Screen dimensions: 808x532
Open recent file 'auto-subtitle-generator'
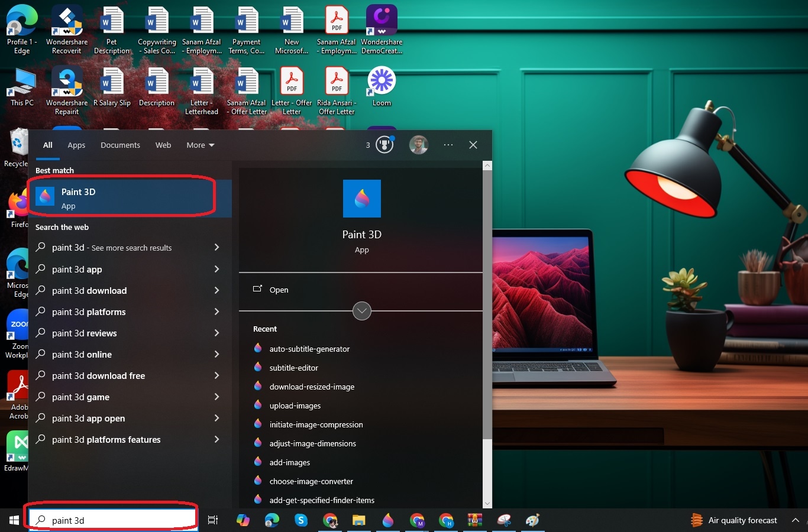pyautogui.click(x=309, y=349)
